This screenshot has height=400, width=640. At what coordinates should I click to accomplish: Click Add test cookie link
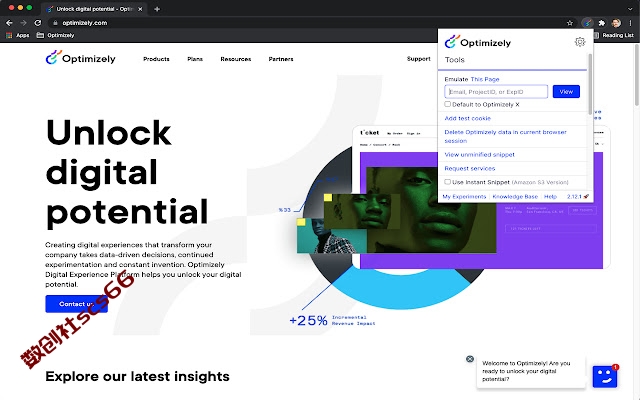pos(467,118)
